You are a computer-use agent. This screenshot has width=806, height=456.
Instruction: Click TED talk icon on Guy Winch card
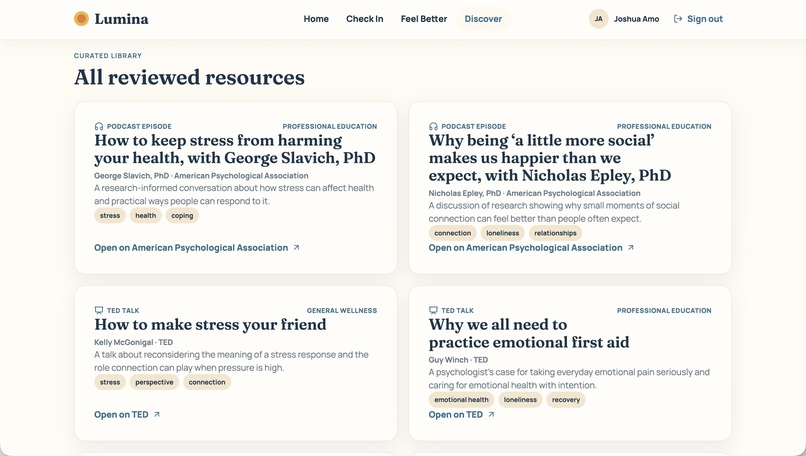point(433,311)
